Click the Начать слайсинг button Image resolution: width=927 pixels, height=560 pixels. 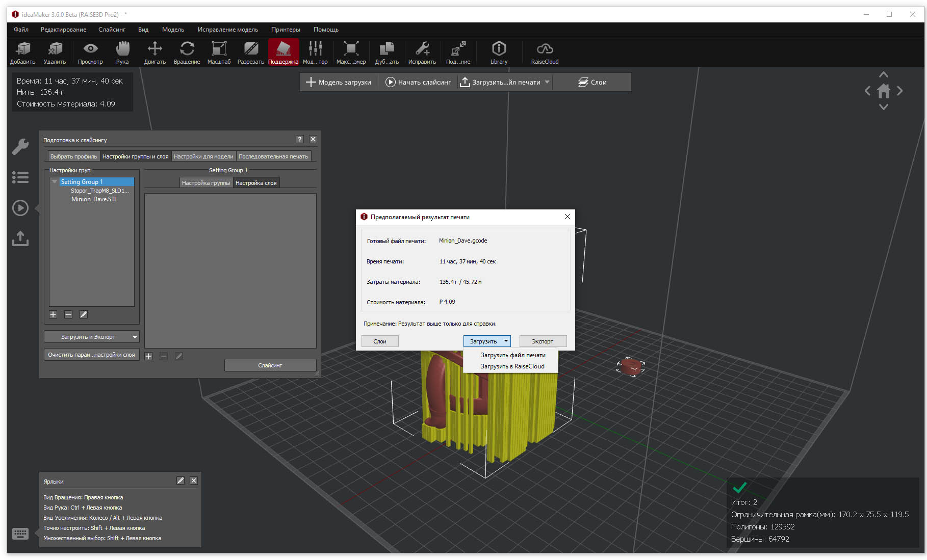(x=418, y=82)
